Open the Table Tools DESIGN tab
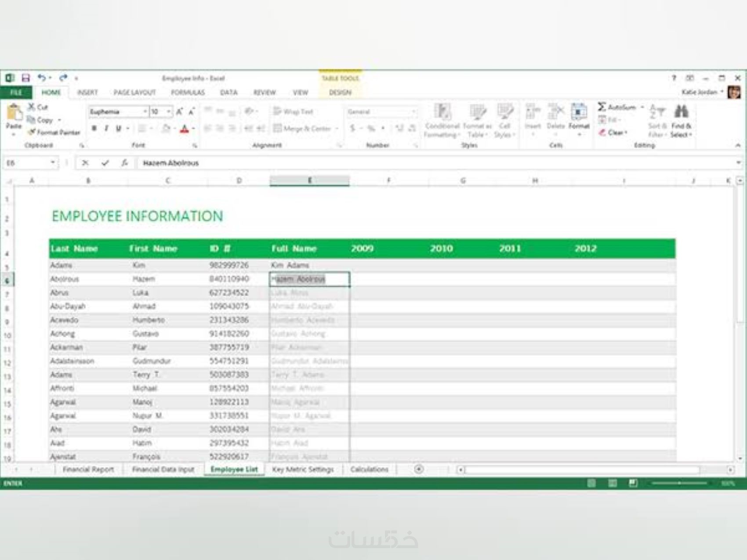The width and height of the screenshot is (747, 560). tap(340, 92)
